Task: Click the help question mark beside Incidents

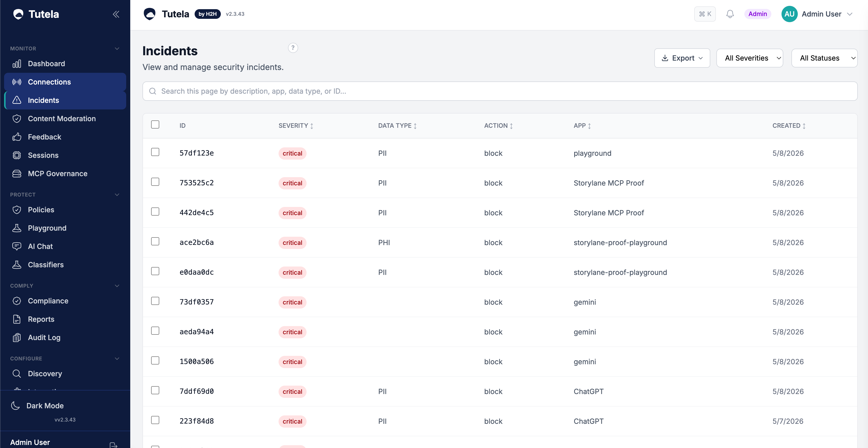Action: (293, 48)
